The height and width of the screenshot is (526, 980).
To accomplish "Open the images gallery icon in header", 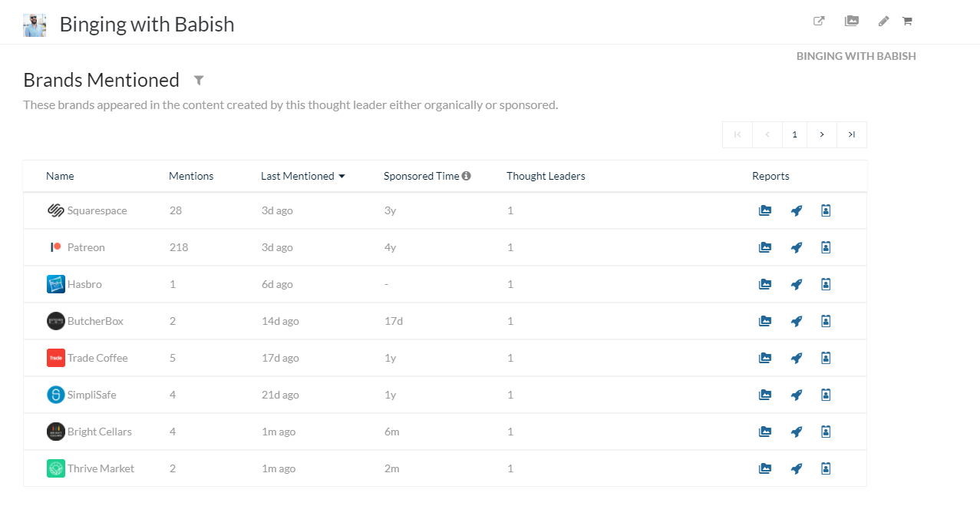I will pos(852,22).
